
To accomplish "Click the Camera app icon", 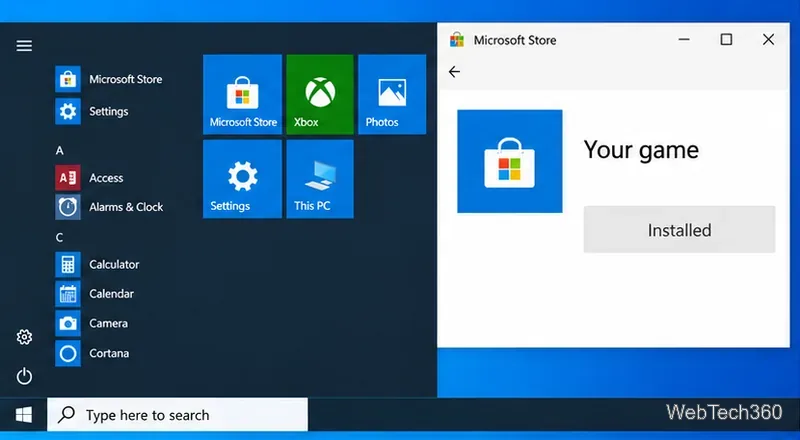I will point(68,323).
